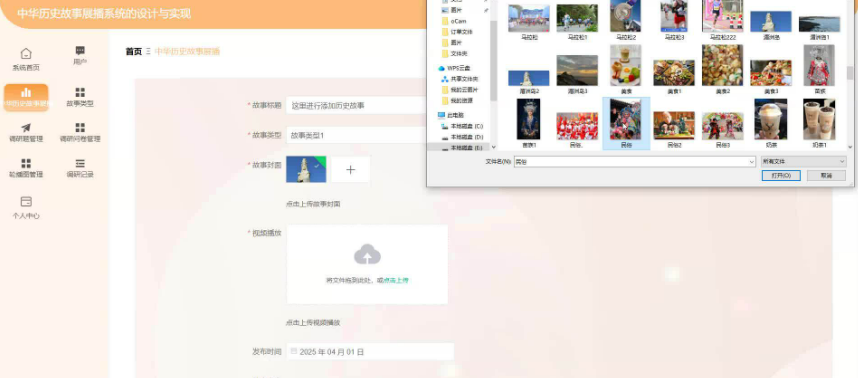Click the plus icon to add cover image

coord(350,170)
